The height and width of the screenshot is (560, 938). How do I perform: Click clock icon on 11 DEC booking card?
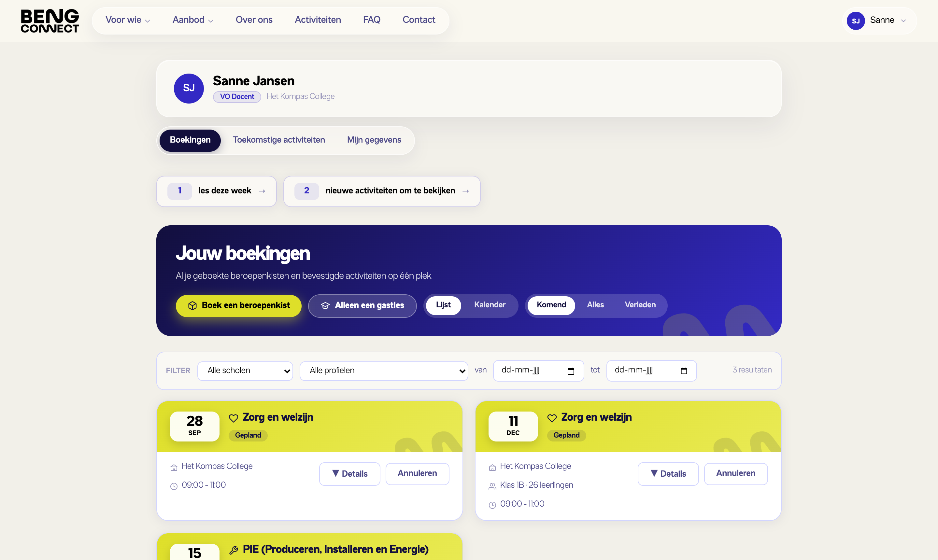(492, 505)
